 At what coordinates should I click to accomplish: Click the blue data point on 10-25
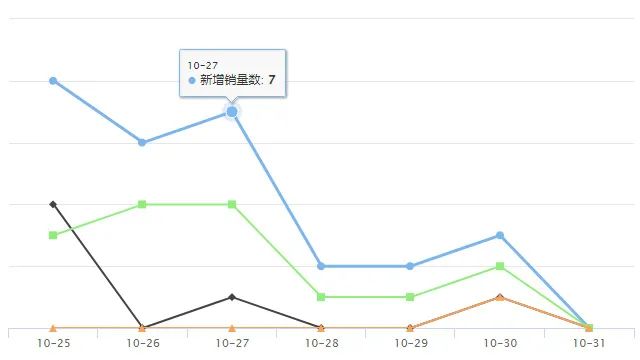53,81
